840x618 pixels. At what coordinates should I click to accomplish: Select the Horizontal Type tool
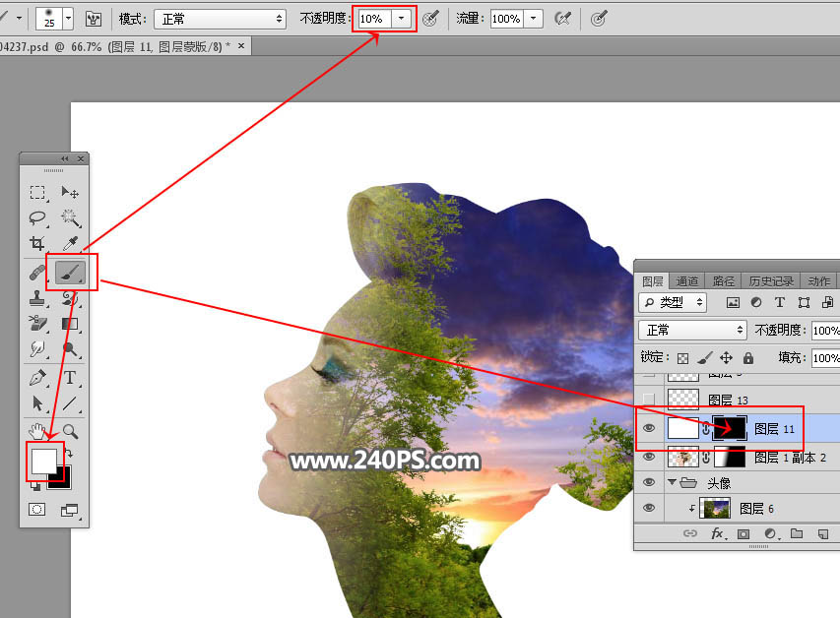tap(70, 378)
